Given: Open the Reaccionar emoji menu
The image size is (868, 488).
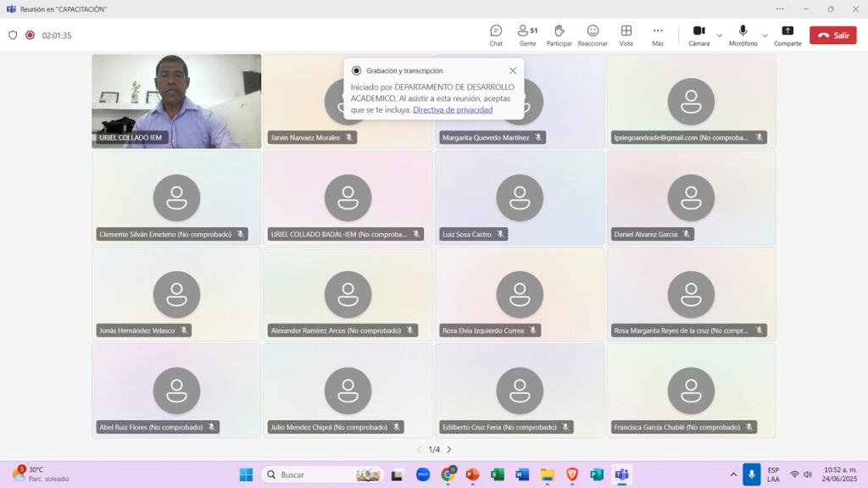Looking at the screenshot, I should 593,35.
